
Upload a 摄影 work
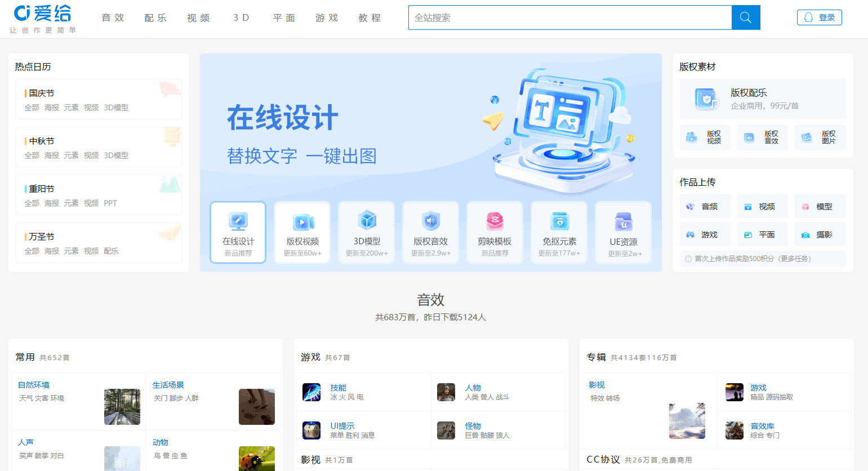820,235
